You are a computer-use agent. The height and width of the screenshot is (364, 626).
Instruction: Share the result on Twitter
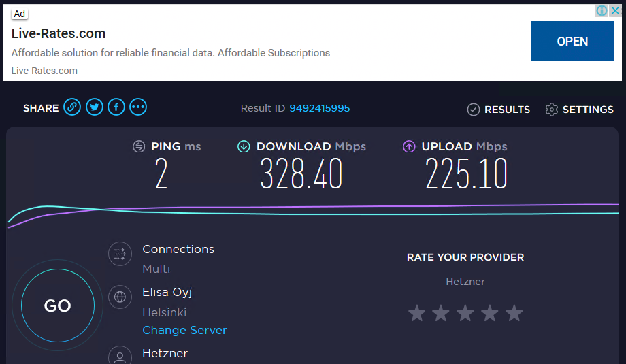(94, 107)
